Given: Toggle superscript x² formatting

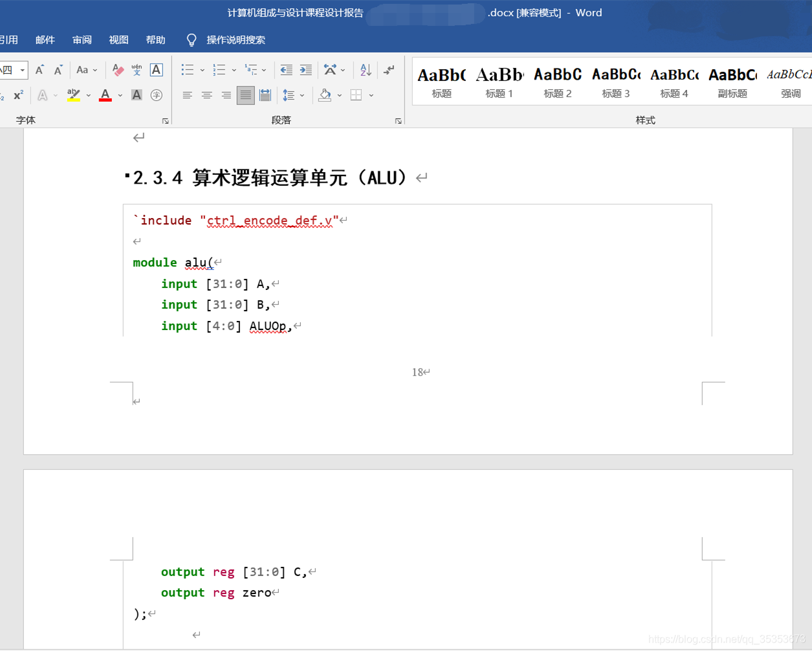Looking at the screenshot, I should 18,95.
